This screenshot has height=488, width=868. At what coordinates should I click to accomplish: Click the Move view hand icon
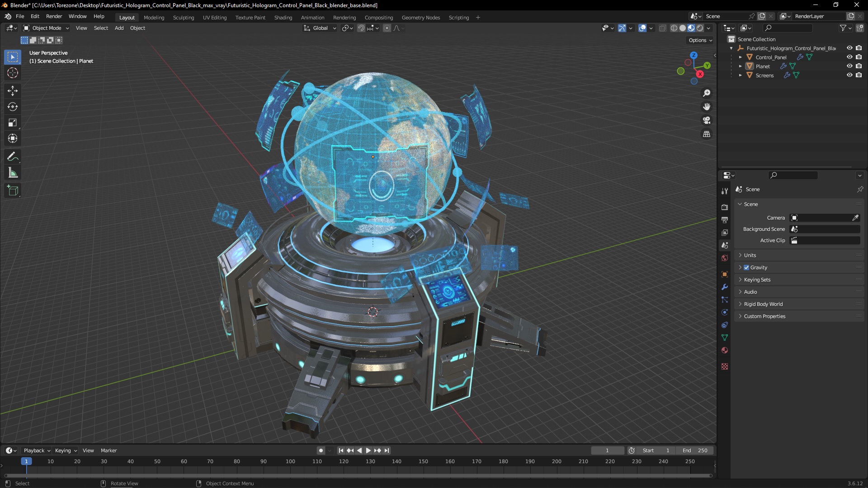(x=707, y=107)
